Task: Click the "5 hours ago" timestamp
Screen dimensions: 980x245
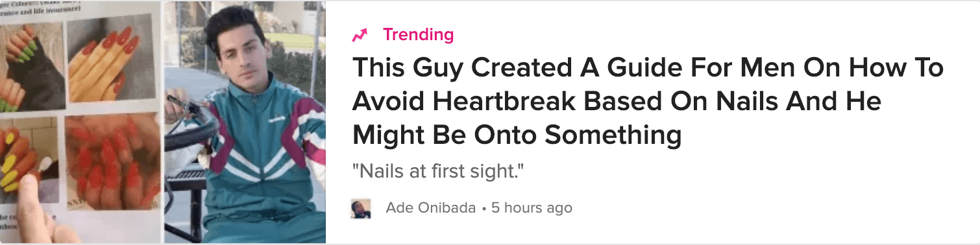Action: (532, 208)
